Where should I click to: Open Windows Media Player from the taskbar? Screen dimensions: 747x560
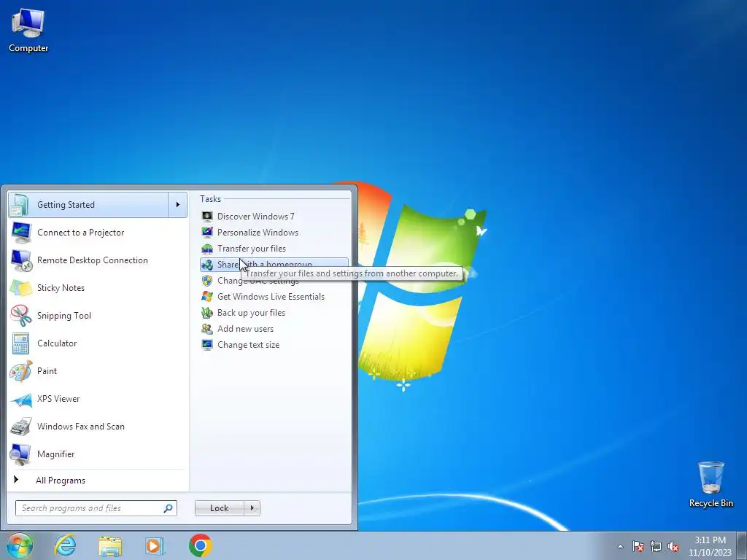click(155, 545)
